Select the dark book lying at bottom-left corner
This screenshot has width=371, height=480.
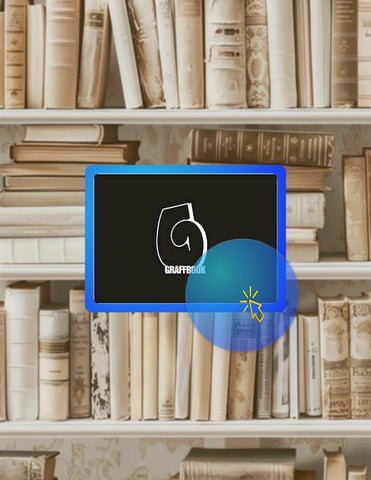(29, 466)
